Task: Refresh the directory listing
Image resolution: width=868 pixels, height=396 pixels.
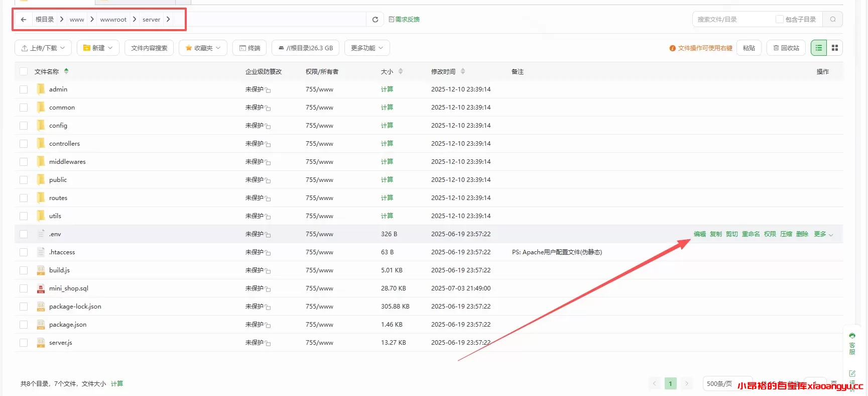Action: 375,20
